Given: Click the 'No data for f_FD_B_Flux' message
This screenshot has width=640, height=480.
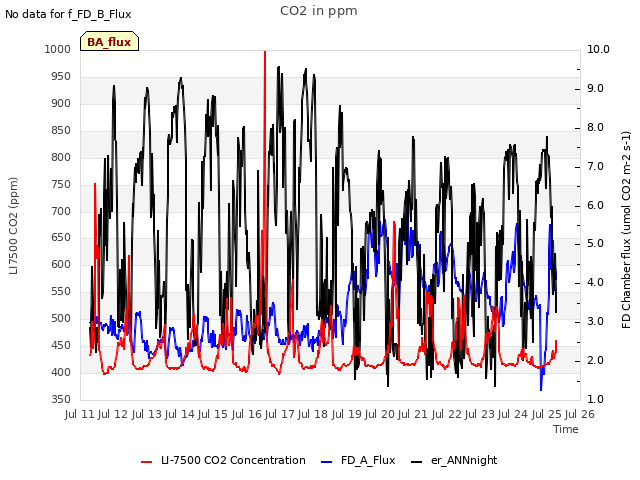Looking at the screenshot, I should point(68,14).
